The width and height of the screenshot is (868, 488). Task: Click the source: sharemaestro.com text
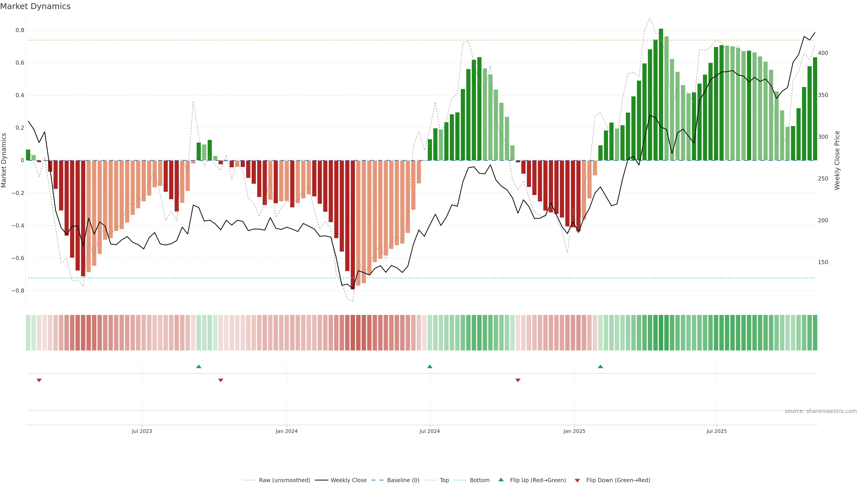(821, 411)
